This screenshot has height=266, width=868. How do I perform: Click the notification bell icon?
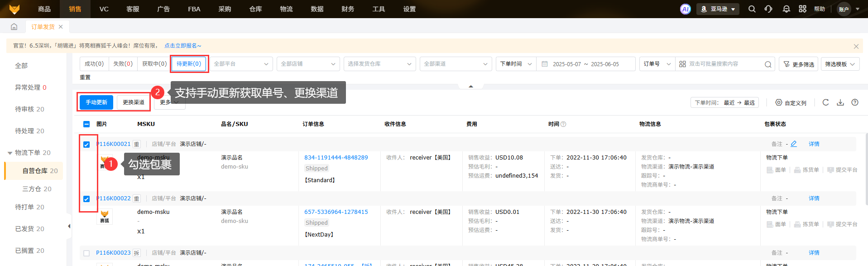click(x=786, y=9)
